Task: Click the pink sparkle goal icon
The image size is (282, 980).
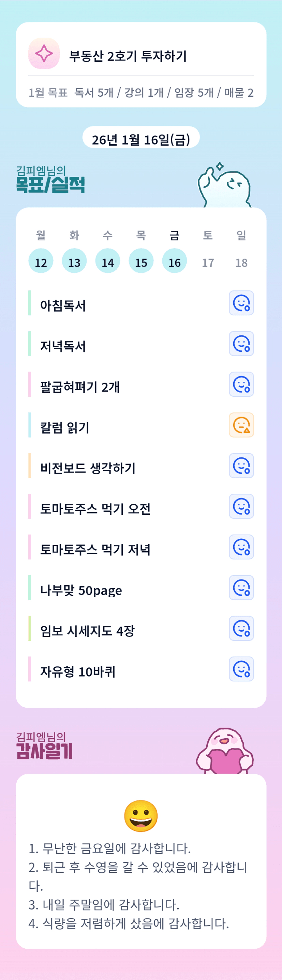Action: [x=44, y=54]
